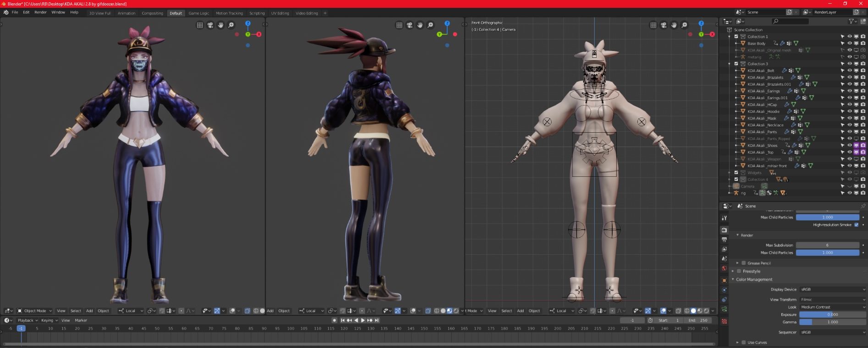Click the pin icon in the Properties header
This screenshot has width=868, height=348.
point(863,206)
